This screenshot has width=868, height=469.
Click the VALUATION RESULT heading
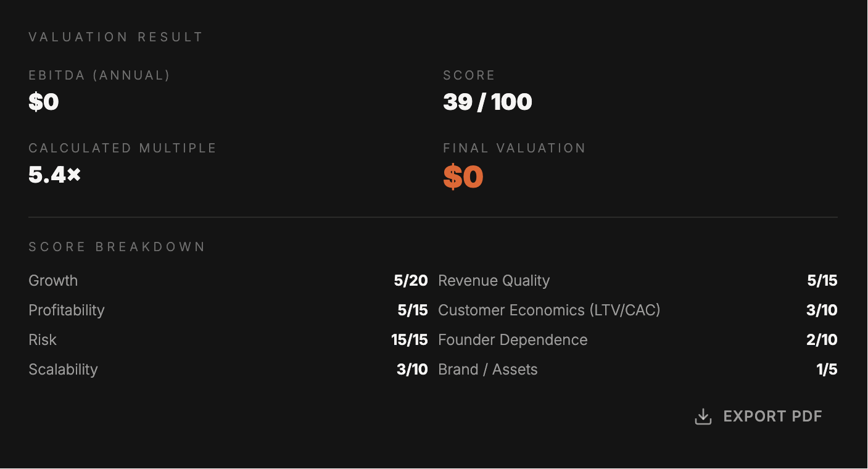pyautogui.click(x=116, y=37)
